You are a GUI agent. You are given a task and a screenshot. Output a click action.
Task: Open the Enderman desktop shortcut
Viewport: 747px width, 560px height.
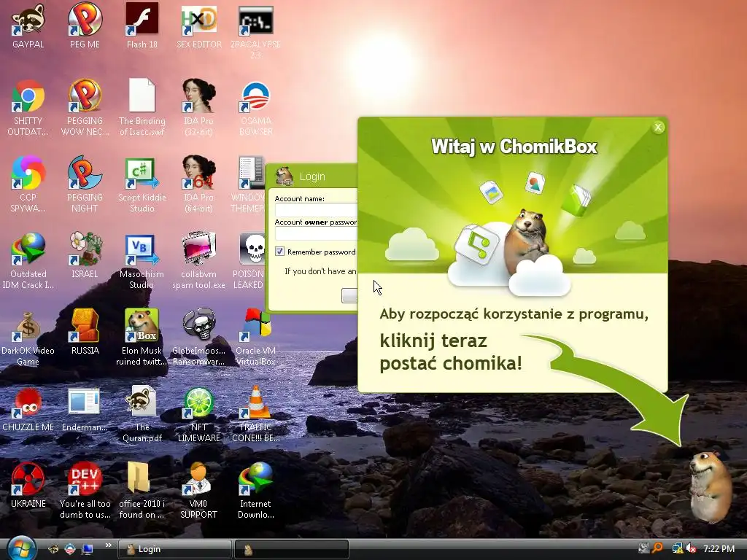[x=85, y=409]
